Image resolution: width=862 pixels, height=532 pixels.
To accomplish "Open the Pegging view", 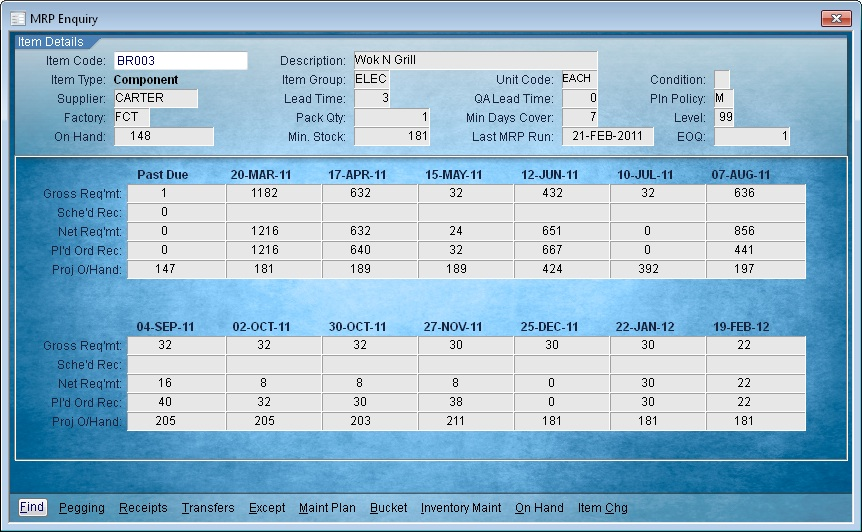I will coord(81,508).
